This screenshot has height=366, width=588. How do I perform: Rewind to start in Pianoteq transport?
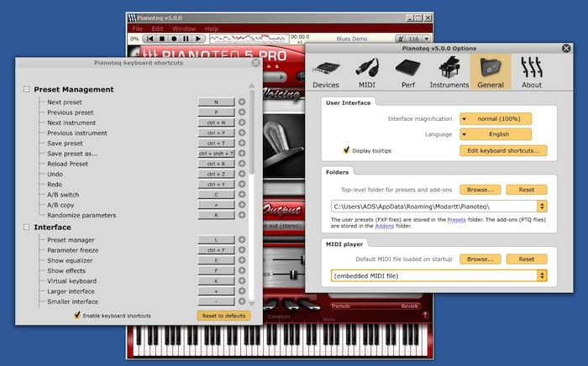tap(150, 39)
